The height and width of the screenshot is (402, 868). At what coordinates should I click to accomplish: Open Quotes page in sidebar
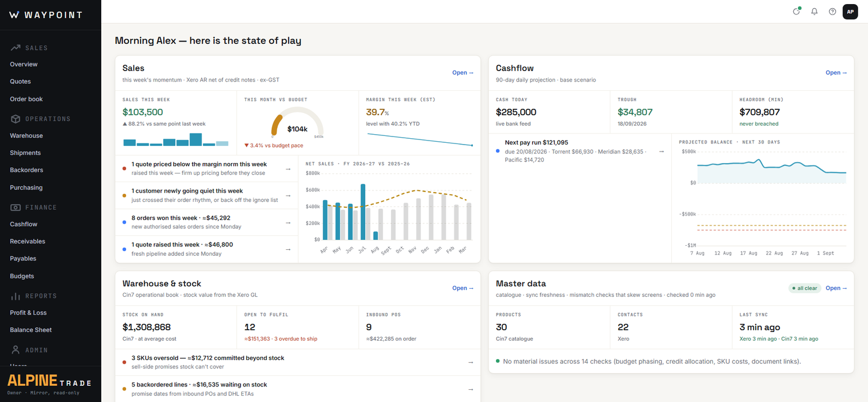click(x=20, y=82)
